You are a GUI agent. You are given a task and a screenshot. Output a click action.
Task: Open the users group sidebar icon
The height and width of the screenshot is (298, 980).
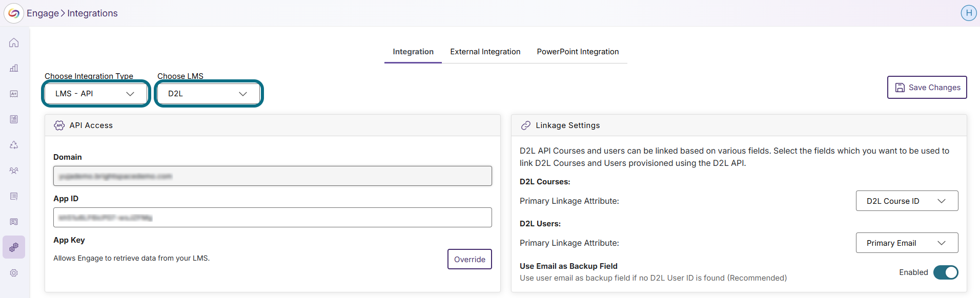pyautogui.click(x=14, y=171)
